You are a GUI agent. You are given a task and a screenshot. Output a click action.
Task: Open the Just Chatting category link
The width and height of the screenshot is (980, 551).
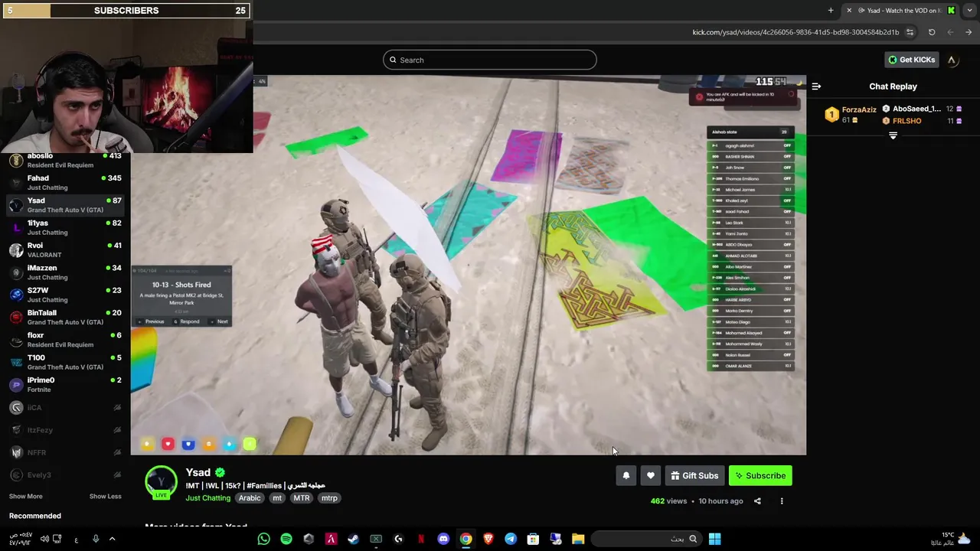pos(207,498)
